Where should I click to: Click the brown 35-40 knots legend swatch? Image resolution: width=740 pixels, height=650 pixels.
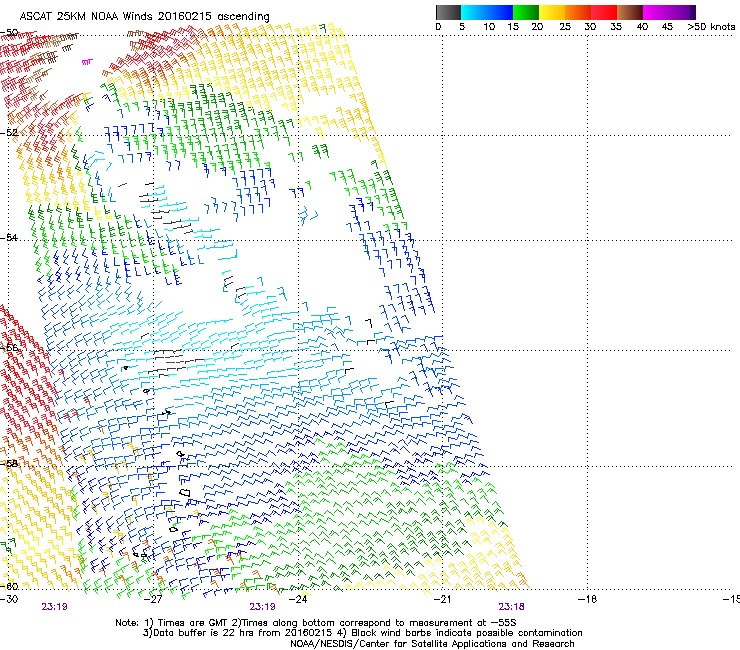click(x=630, y=12)
